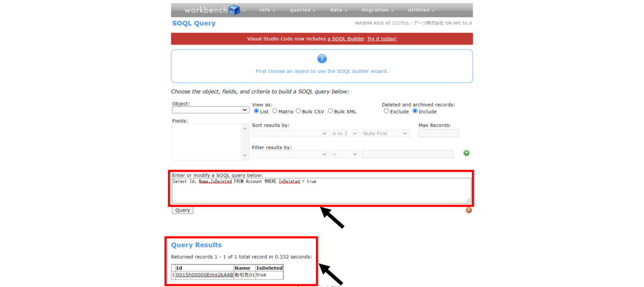
Task: Click the 'Query Results' heading
Action: click(x=196, y=245)
